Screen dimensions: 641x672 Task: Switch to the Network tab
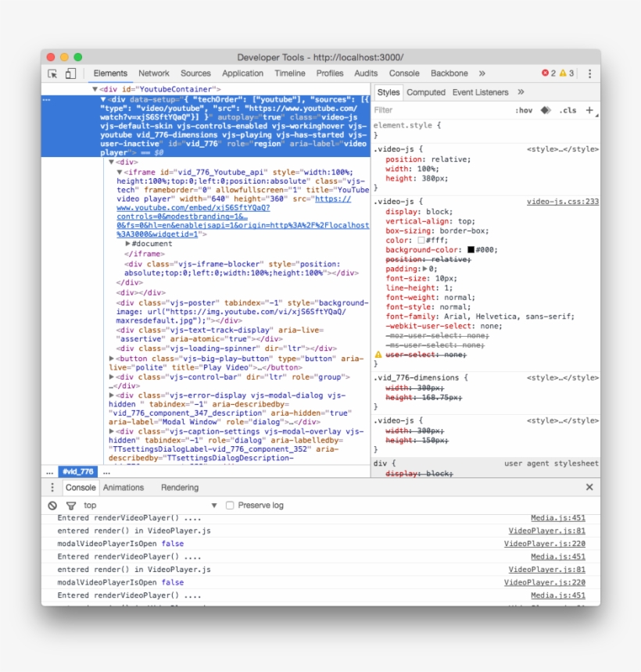pos(154,73)
